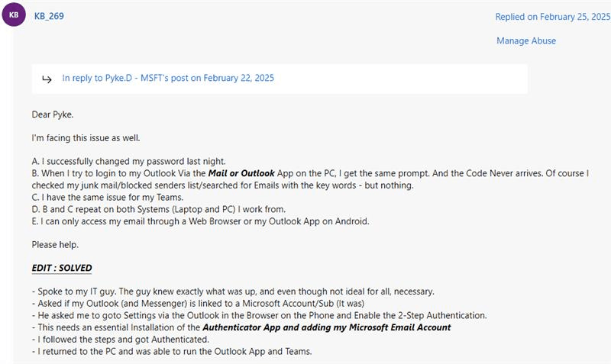Open In reply to Pyke.D - MSFT's post link
Screen dimensions: 611x364
pyautogui.click(x=168, y=78)
